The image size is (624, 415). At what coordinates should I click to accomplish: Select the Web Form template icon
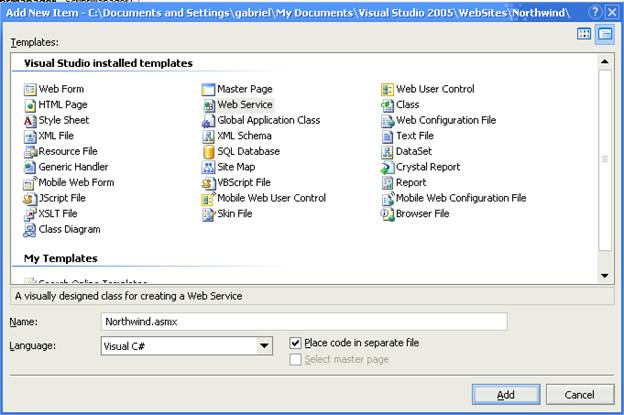click(30, 90)
